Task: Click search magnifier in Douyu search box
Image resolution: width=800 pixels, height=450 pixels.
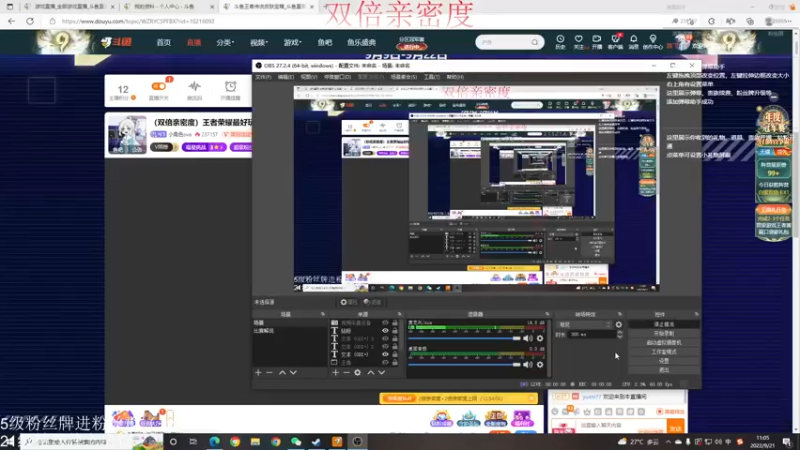Action: click(534, 42)
